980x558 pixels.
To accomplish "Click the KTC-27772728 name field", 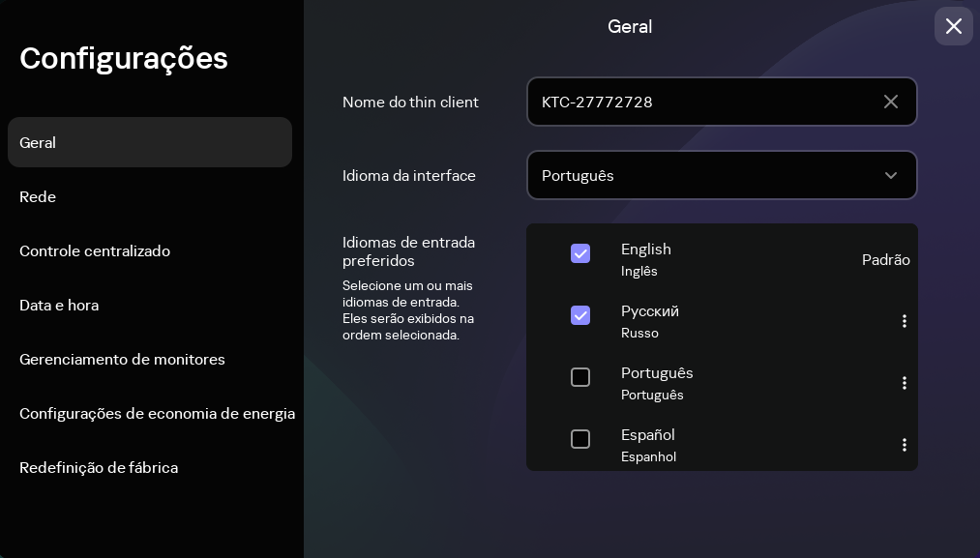I will click(x=706, y=102).
